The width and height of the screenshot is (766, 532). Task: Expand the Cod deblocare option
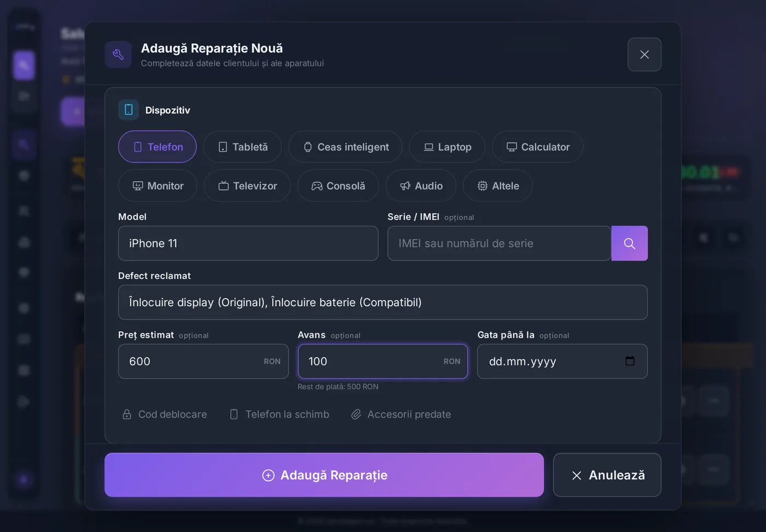pyautogui.click(x=164, y=414)
